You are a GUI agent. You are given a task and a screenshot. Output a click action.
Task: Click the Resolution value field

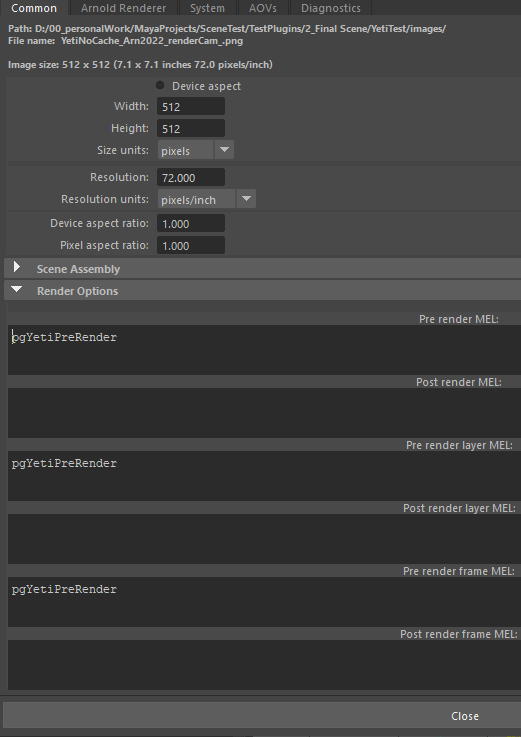191,177
